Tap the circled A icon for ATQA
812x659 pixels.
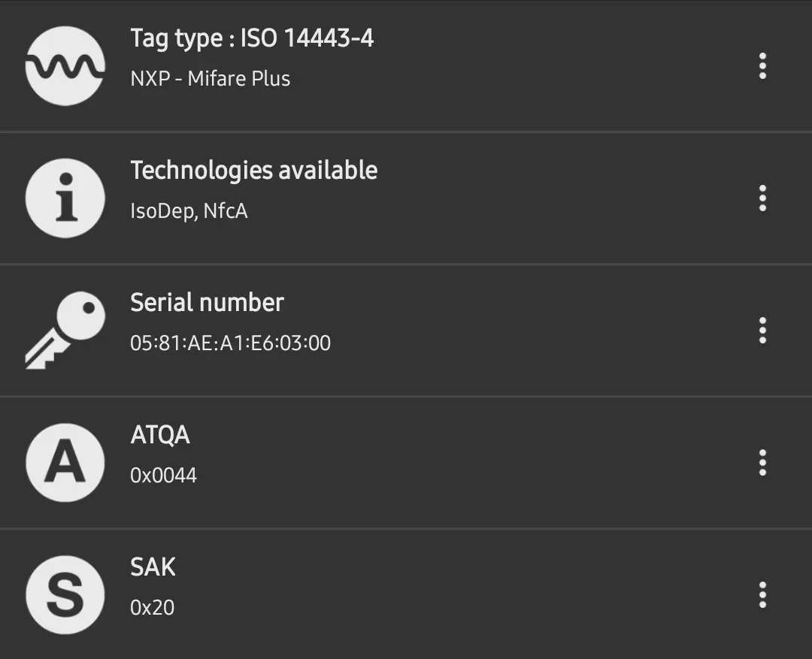[x=65, y=463]
